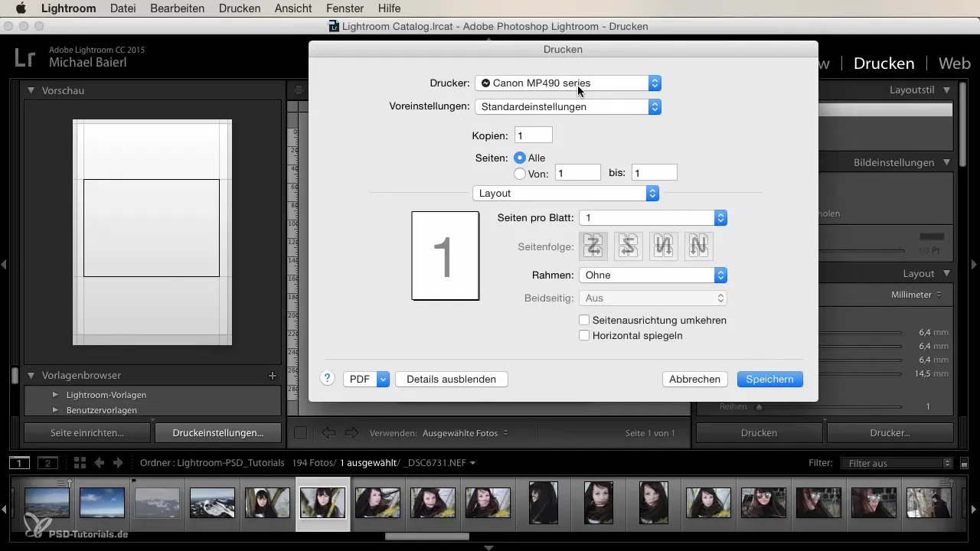This screenshot has width=980, height=551.
Task: Choose the vertical N-pattern page order icon
Action: (699, 246)
